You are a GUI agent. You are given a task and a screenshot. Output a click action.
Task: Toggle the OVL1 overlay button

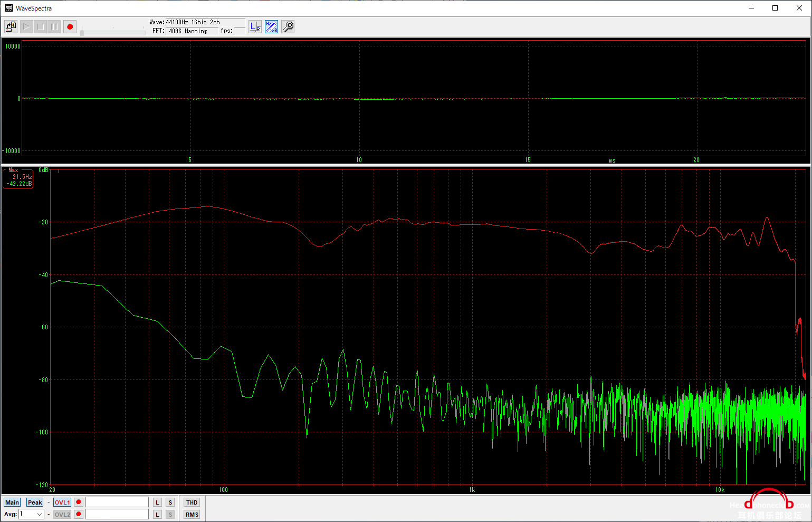[x=62, y=502]
